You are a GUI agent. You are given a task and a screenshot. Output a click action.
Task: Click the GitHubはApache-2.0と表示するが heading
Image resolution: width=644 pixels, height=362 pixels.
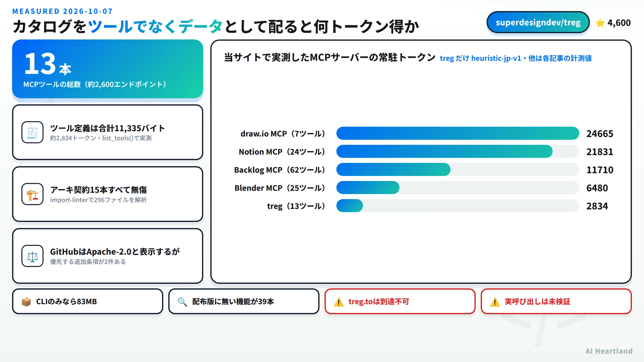(115, 252)
